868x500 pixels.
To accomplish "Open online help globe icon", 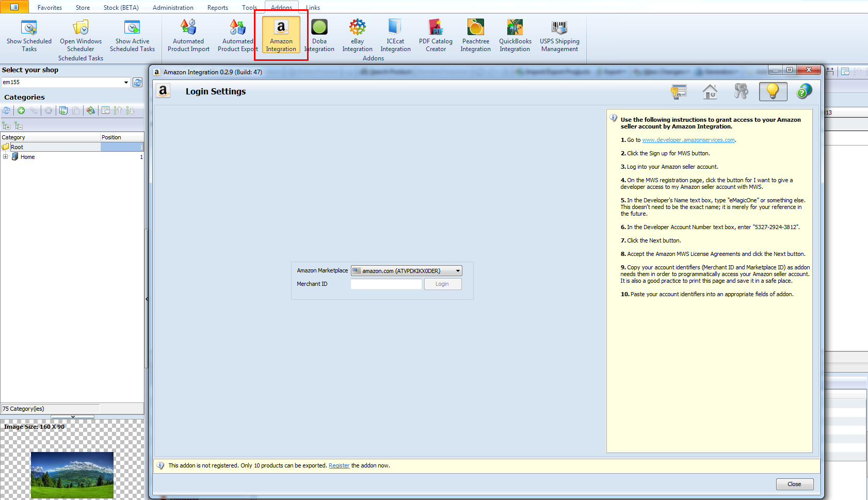I will (x=804, y=92).
